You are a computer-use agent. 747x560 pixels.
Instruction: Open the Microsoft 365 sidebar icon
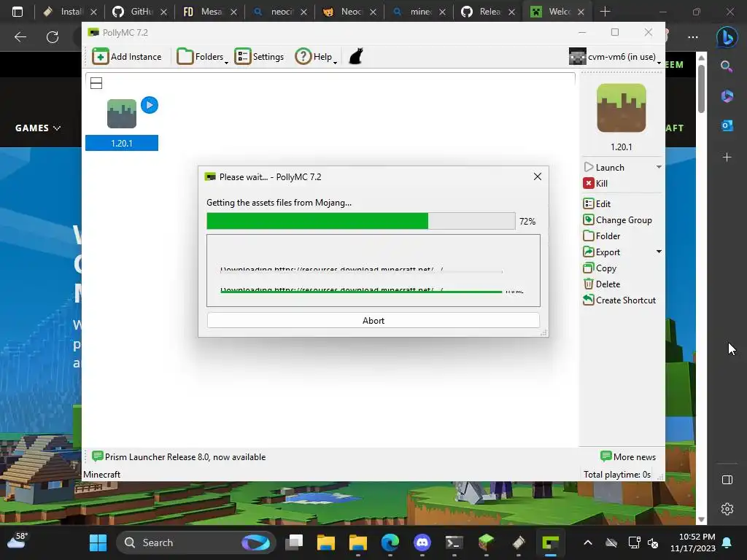(727, 96)
